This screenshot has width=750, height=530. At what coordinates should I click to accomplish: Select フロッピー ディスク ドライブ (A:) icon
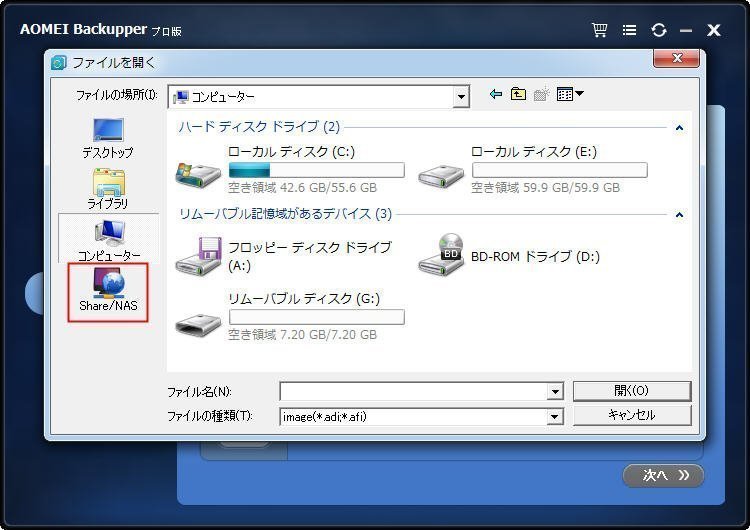198,255
